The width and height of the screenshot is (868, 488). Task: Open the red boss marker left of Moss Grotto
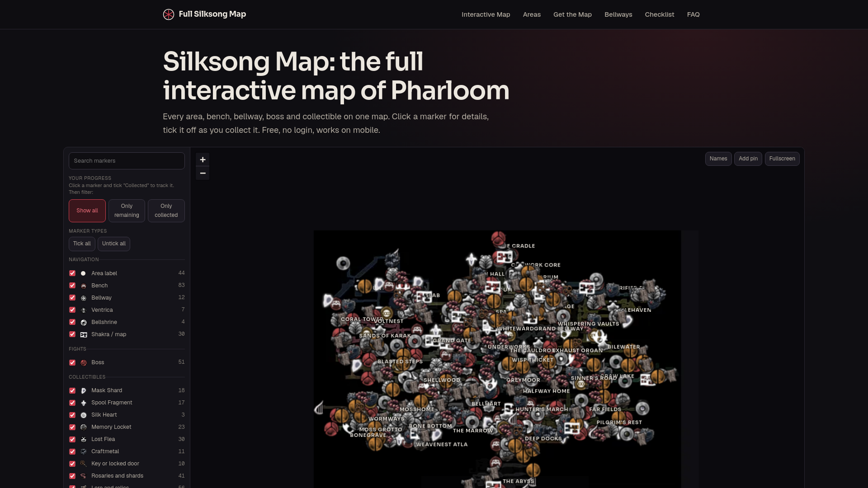(x=331, y=428)
